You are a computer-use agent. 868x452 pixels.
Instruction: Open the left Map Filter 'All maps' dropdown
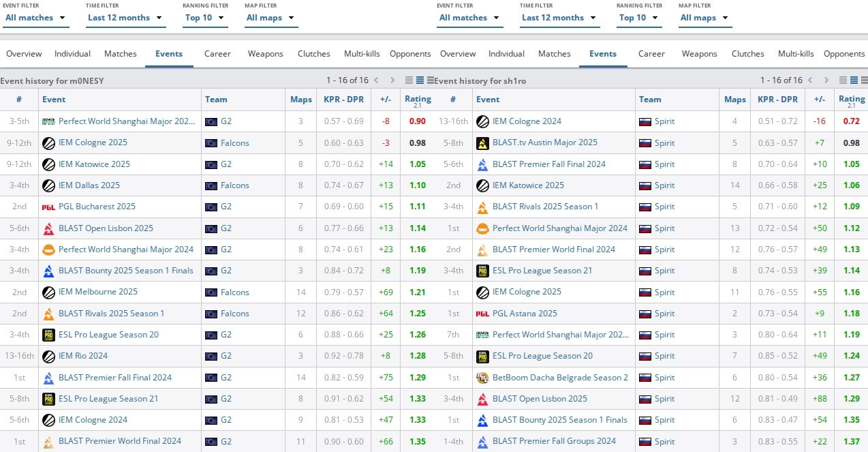tap(271, 18)
